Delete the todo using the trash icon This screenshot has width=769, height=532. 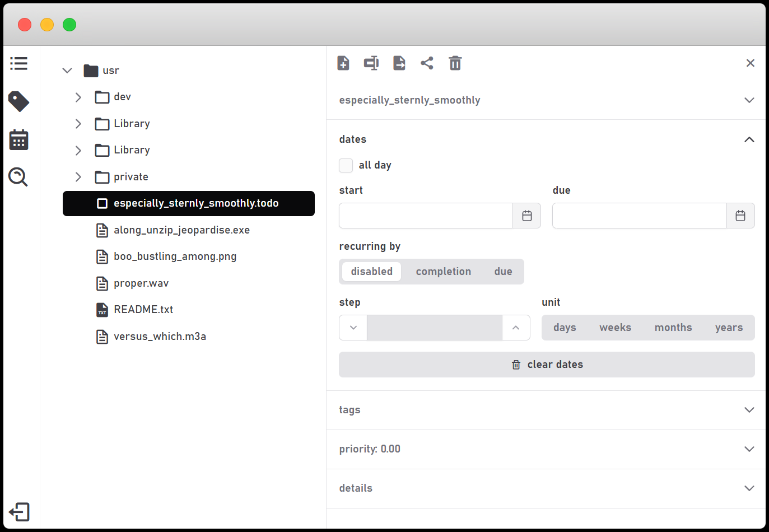click(455, 63)
